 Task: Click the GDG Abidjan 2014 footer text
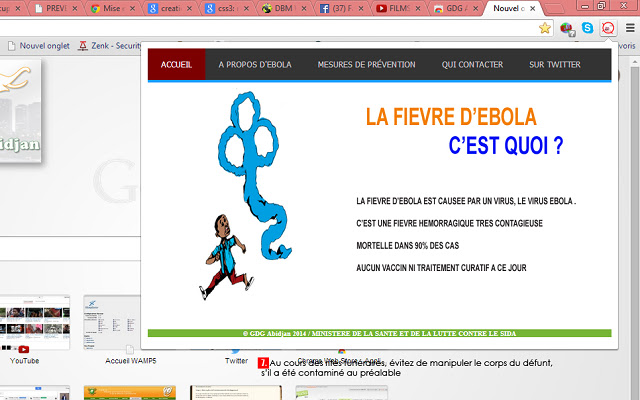click(379, 333)
